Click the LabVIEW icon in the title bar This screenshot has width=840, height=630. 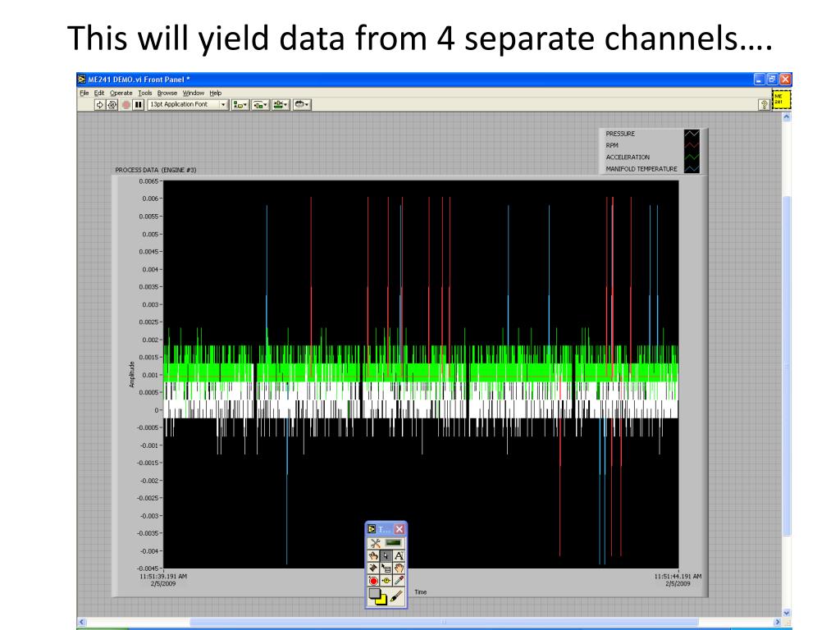pos(82,80)
